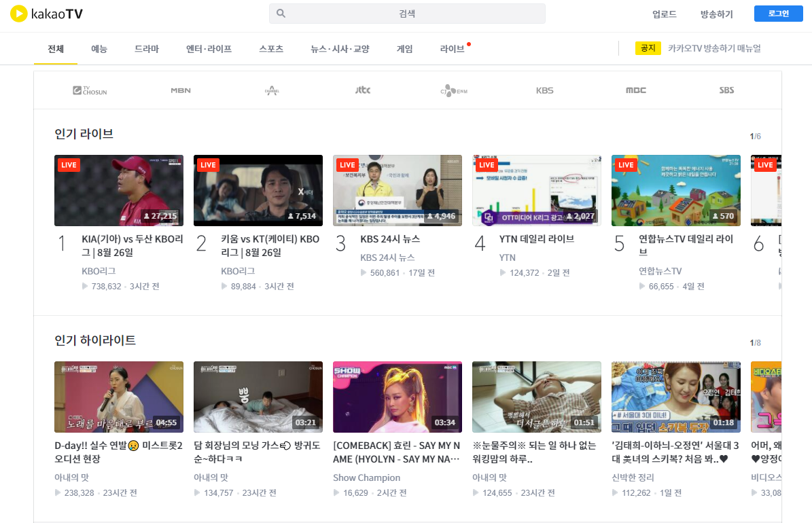Go to 뉴스·시사·교양 tab
The image size is (812, 523).
(340, 49)
